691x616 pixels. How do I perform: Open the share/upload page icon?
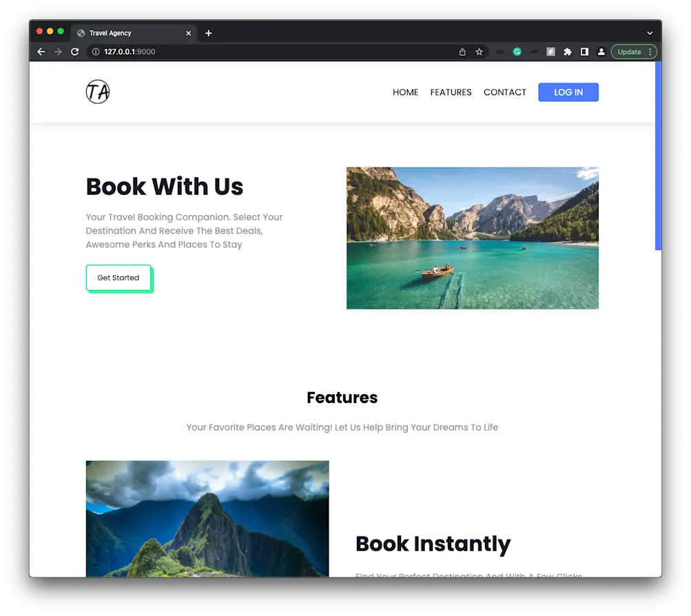pyautogui.click(x=462, y=51)
